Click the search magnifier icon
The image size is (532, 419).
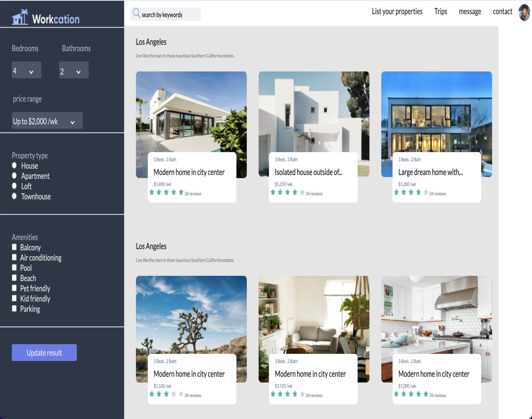[x=136, y=13]
